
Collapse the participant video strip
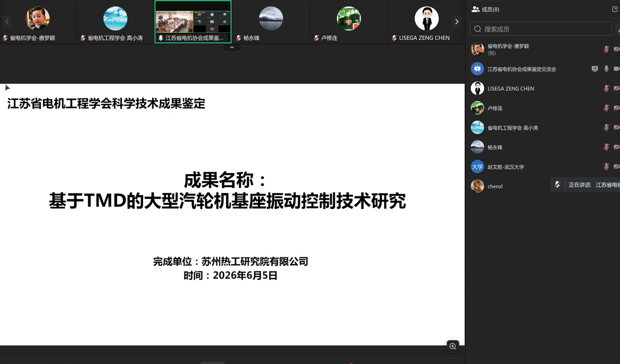[232, 47]
